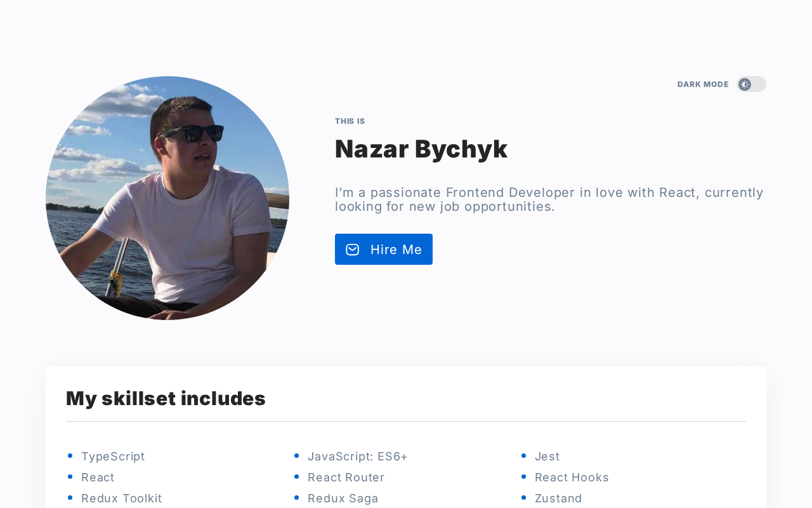
Task: Click the JavaScript: ES6+ skill entry
Action: coord(357,457)
